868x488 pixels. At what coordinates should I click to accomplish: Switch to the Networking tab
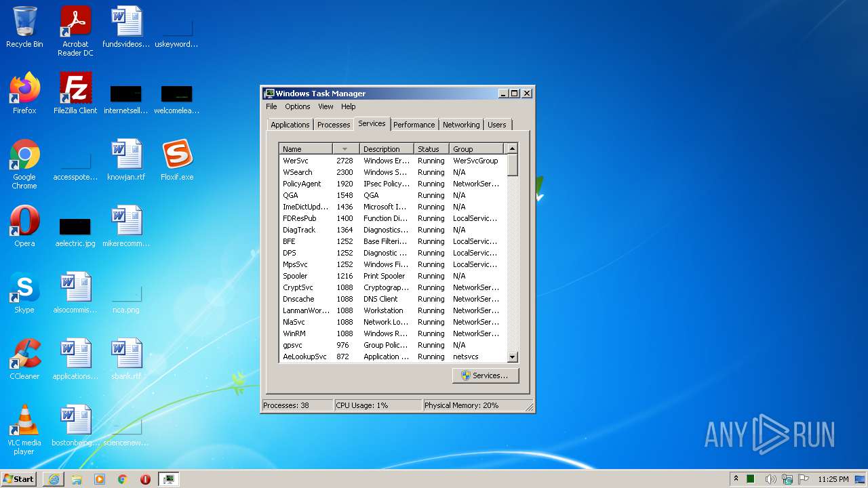(461, 125)
